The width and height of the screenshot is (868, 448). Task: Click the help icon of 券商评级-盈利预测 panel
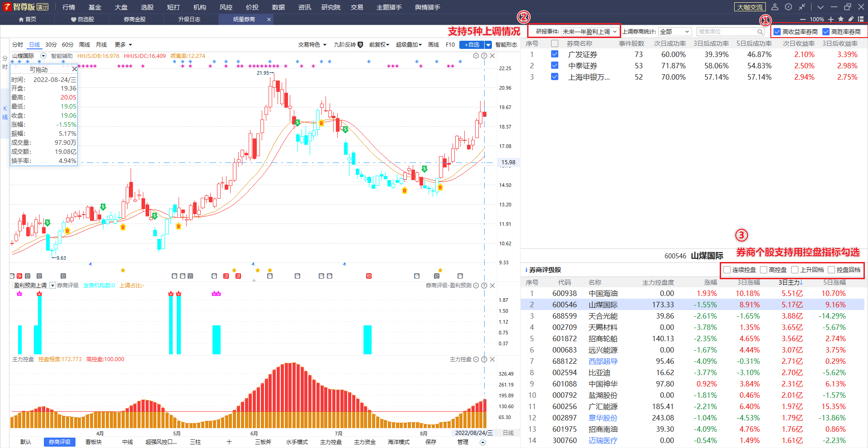coord(484,286)
